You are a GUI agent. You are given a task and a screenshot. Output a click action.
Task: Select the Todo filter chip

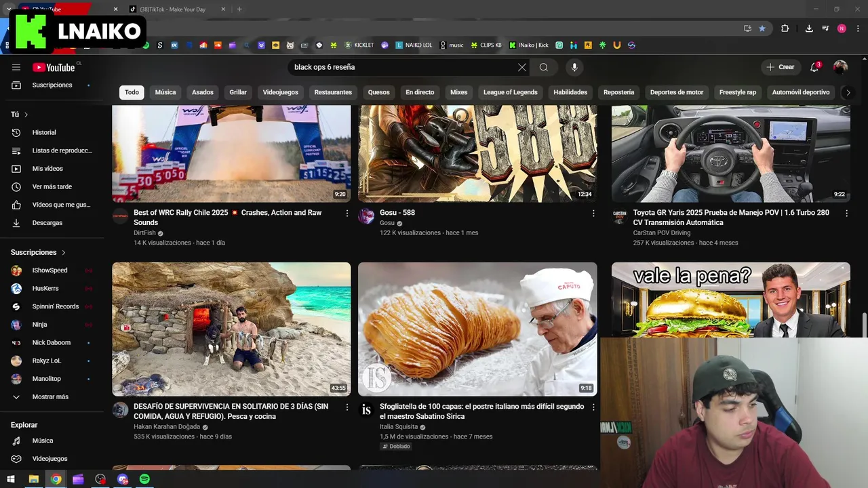132,92
